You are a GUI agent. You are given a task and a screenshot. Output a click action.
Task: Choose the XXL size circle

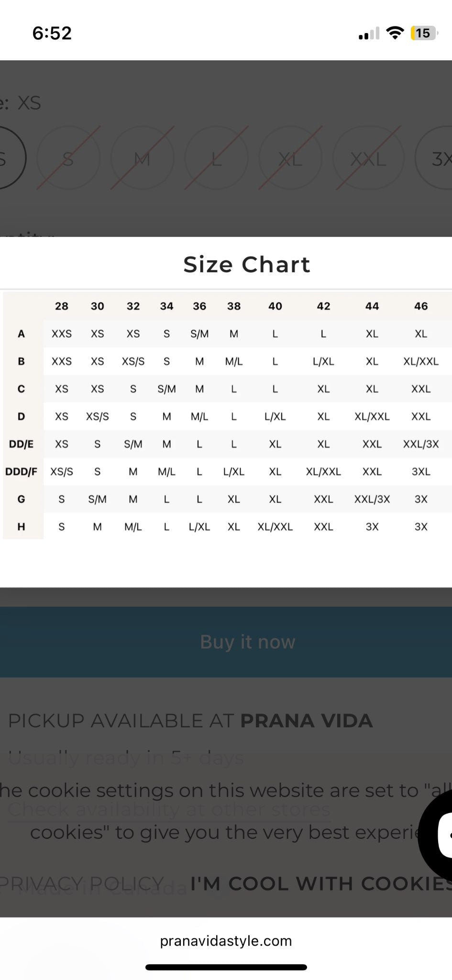click(368, 158)
